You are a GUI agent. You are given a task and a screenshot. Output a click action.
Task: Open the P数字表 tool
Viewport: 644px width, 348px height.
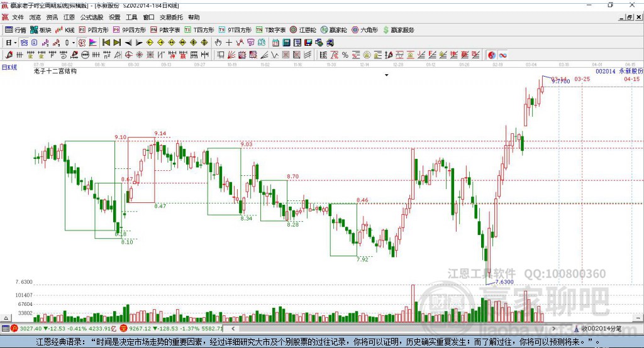point(165,30)
